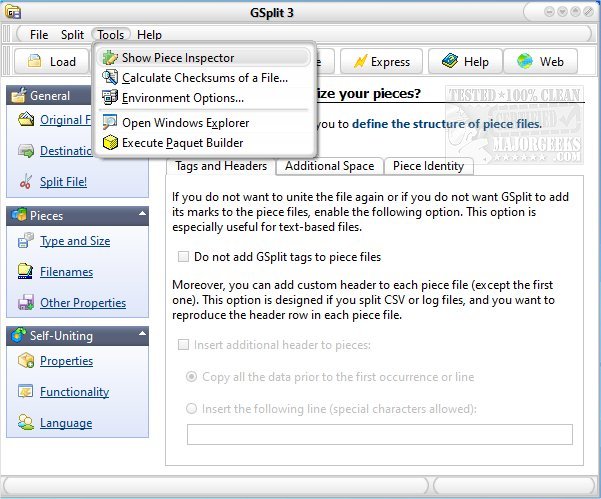Click the Other Properties disk icon
The height and width of the screenshot is (499, 601).
click(x=26, y=302)
